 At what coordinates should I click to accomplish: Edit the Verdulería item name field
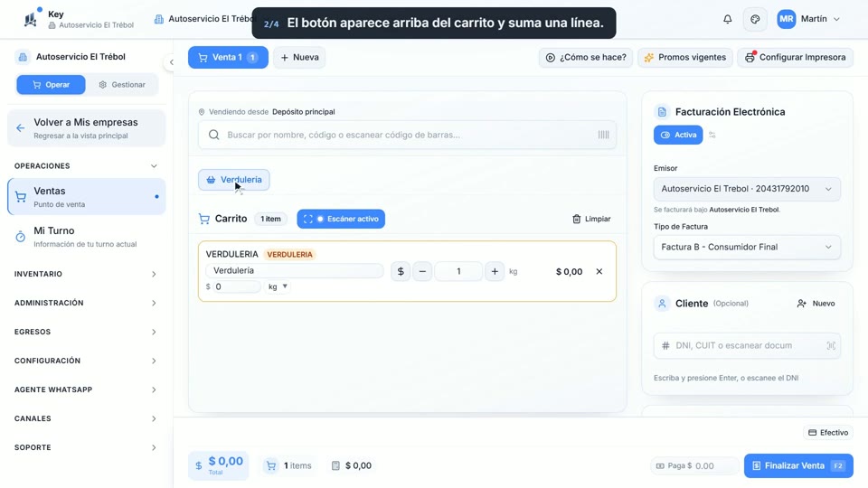(294, 270)
